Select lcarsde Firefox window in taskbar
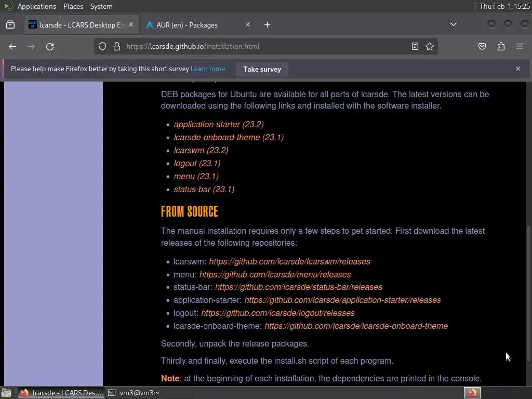532x399 pixels. pos(61,393)
